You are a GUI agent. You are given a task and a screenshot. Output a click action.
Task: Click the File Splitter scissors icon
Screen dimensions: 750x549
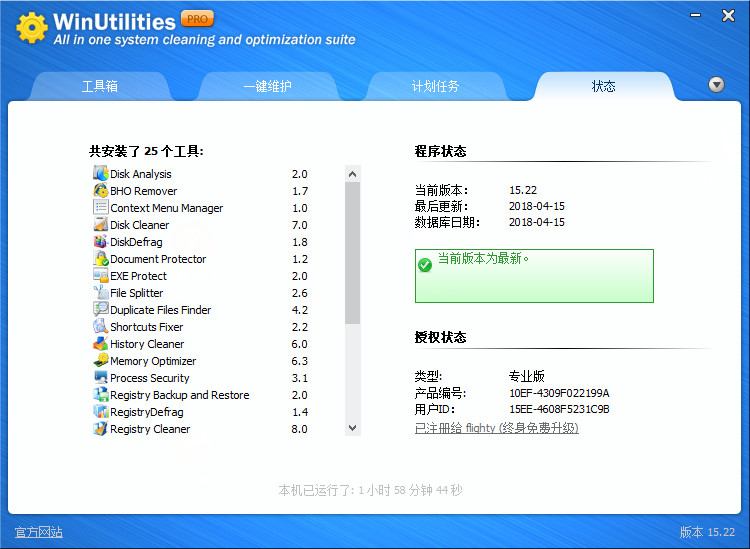[100, 292]
